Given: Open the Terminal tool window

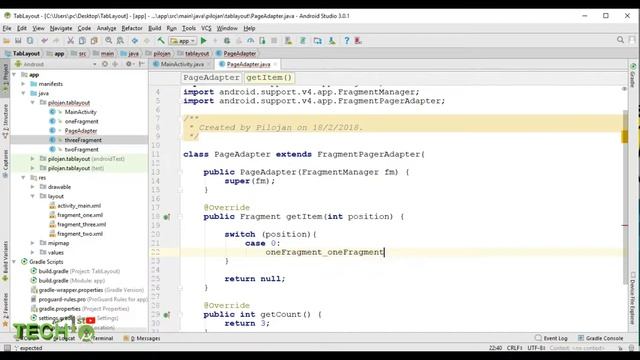Looking at the screenshot, I should tap(102, 338).
